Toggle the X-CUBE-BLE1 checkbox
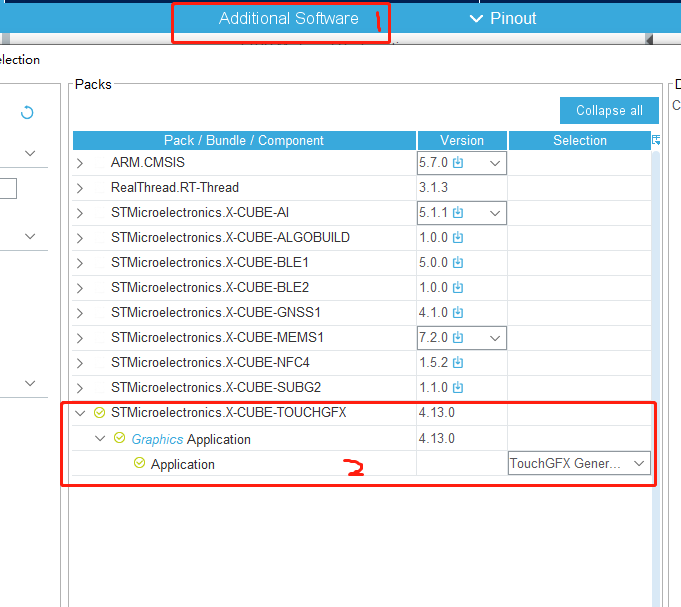 100,263
